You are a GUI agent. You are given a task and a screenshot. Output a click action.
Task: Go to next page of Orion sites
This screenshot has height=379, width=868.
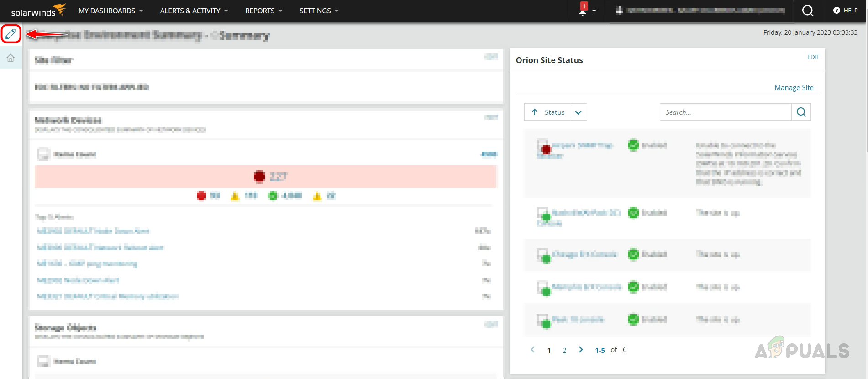[x=581, y=350]
